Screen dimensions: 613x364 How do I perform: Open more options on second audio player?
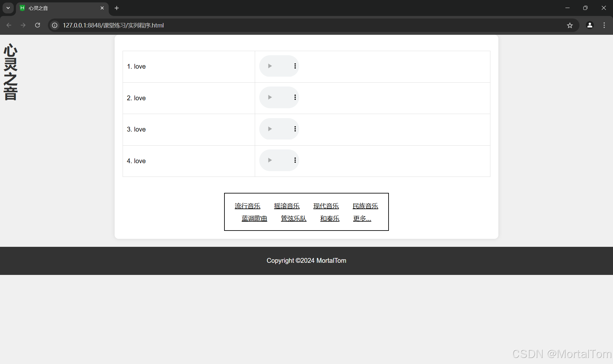pos(295,97)
